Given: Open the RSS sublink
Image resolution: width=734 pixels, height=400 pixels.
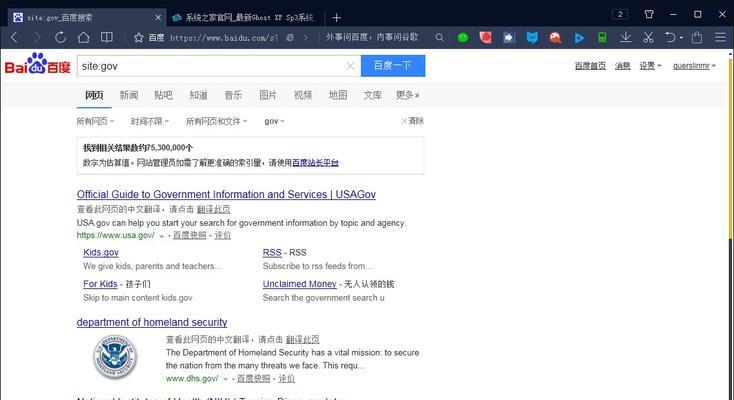Looking at the screenshot, I should click(272, 252).
